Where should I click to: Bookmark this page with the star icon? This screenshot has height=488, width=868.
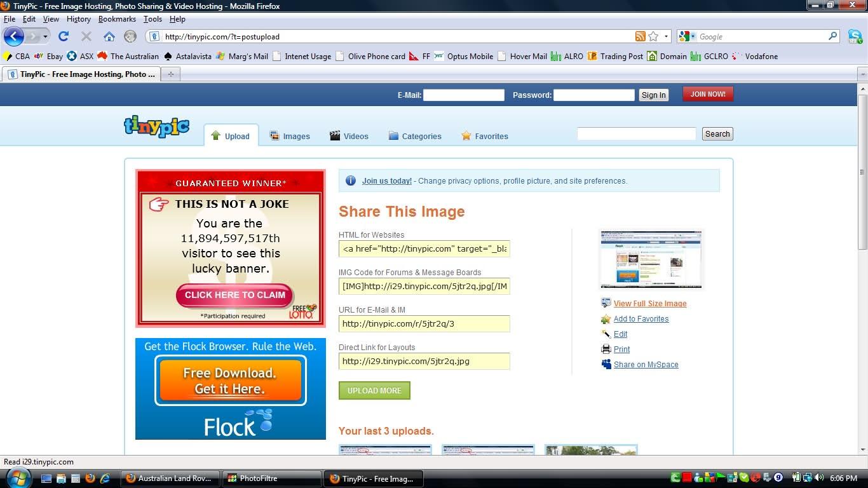653,36
